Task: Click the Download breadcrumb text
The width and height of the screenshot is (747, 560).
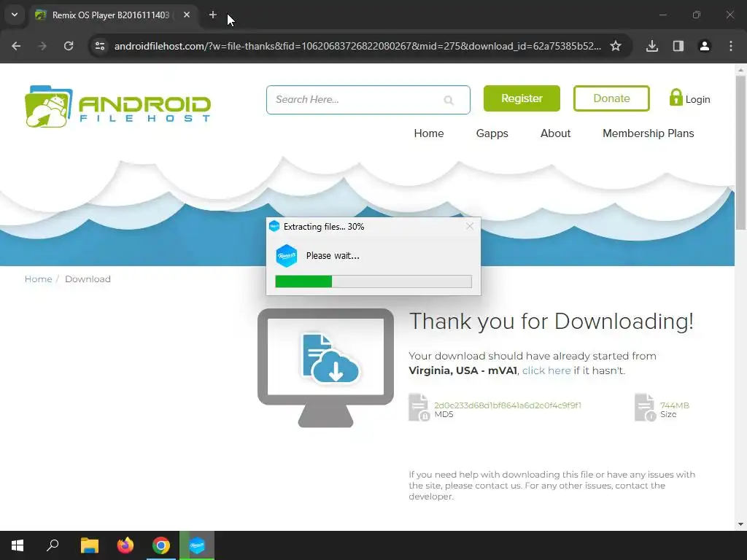Action: 88,279
